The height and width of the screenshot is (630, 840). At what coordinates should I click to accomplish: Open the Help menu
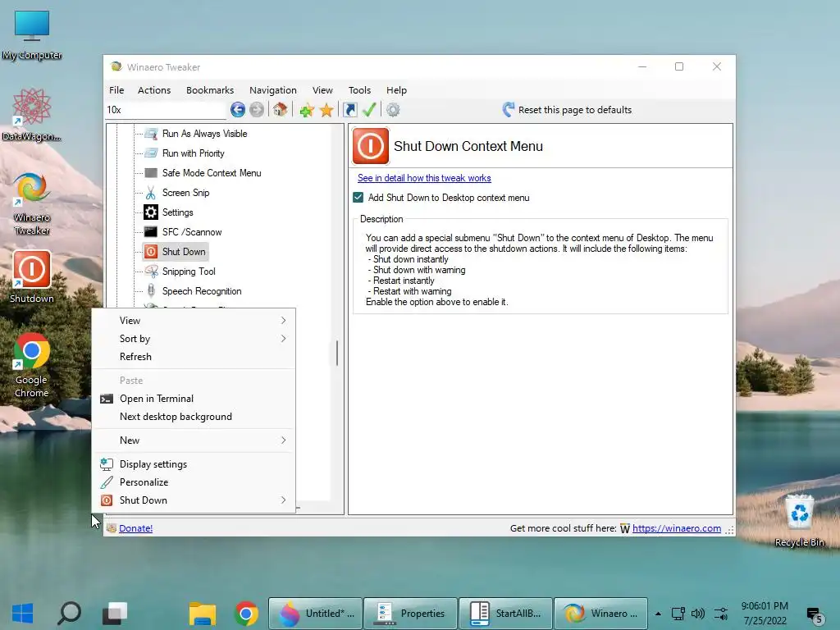click(396, 90)
